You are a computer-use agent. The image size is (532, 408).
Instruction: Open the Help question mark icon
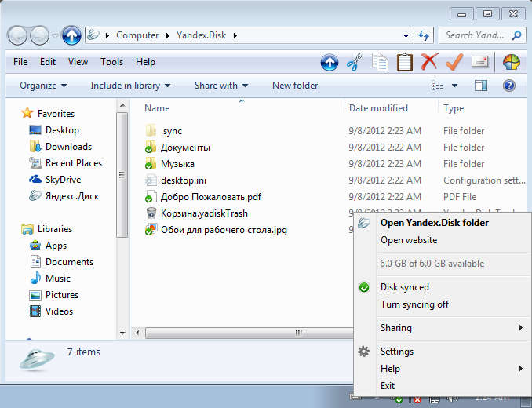point(508,86)
